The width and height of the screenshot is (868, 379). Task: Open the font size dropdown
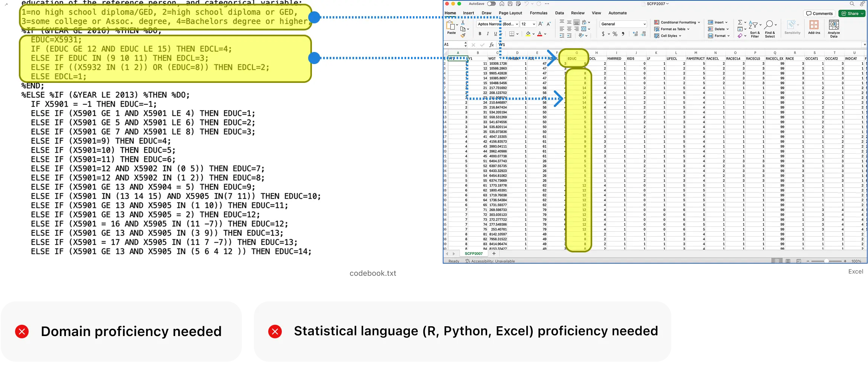tap(534, 24)
